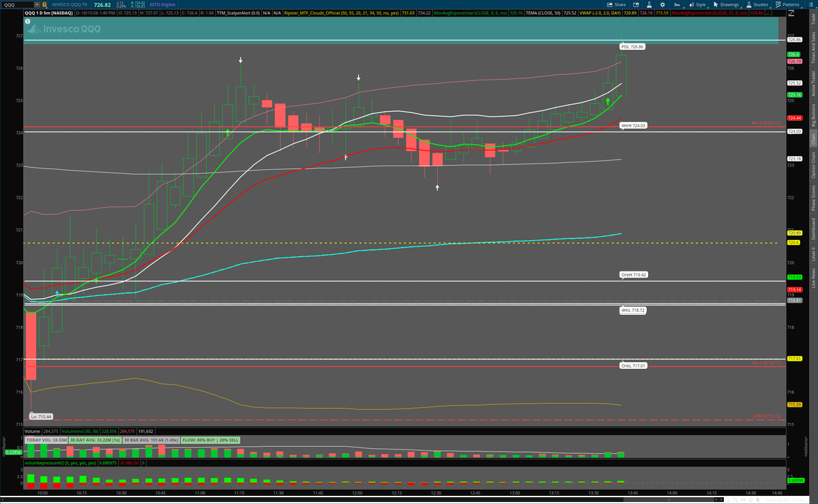
Task: Click the Lo: 715.44 low price bubble
Action: [x=41, y=417]
